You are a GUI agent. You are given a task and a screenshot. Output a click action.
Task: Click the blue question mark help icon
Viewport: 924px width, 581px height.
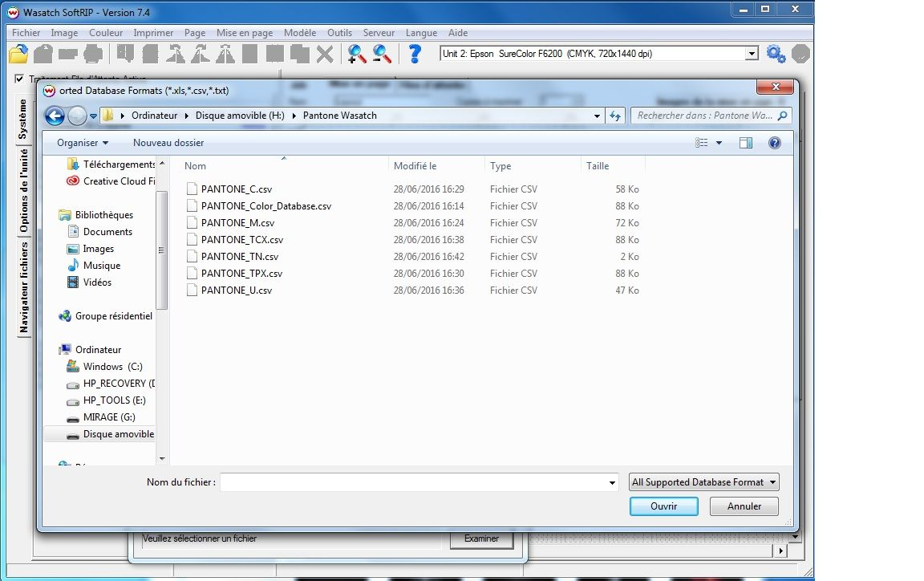tap(415, 54)
